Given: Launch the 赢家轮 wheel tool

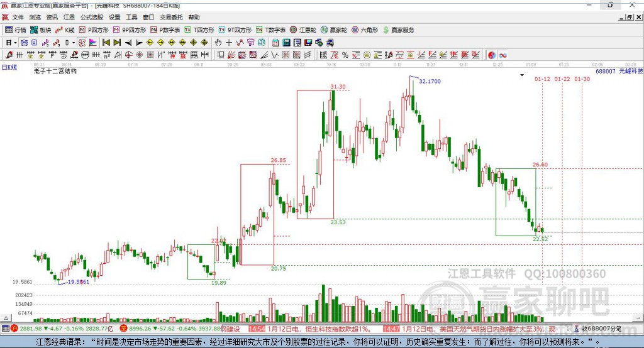Looking at the screenshot, I should (x=333, y=30).
